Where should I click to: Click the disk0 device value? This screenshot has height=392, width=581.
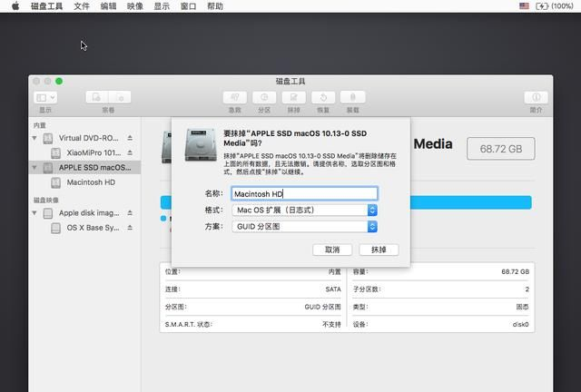coord(520,325)
